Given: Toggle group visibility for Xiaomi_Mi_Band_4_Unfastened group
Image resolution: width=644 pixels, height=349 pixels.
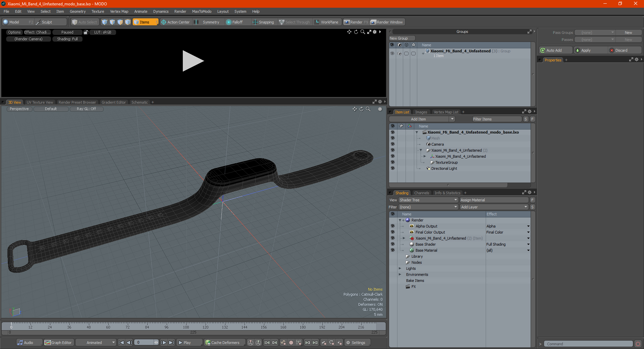Looking at the screenshot, I should click(x=392, y=53).
